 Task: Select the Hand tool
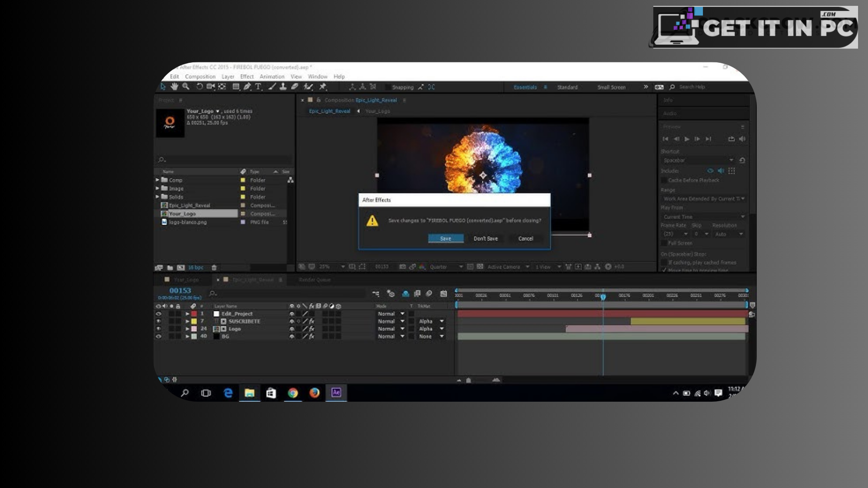174,86
